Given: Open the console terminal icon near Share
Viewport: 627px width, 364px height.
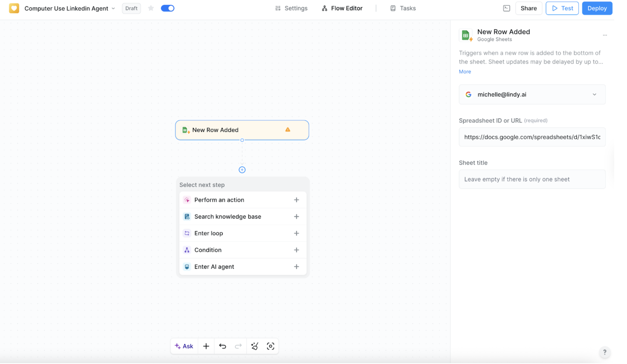Looking at the screenshot, I should [x=507, y=8].
